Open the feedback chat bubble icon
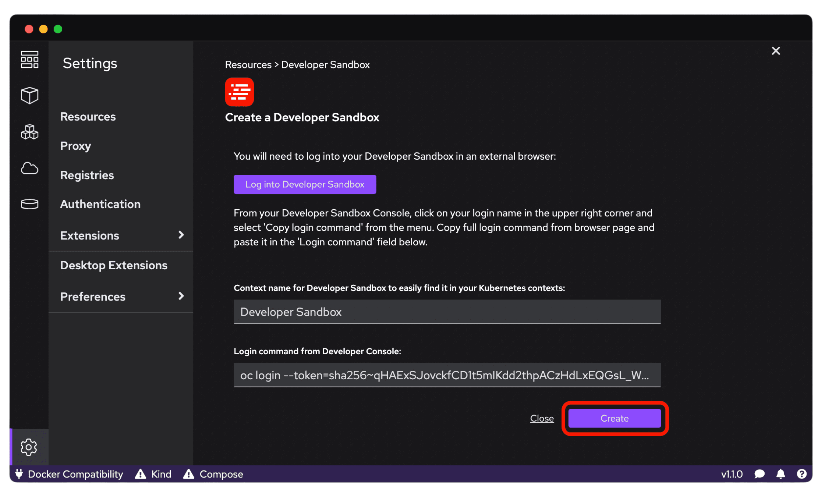This screenshot has height=504, width=825. point(760,474)
